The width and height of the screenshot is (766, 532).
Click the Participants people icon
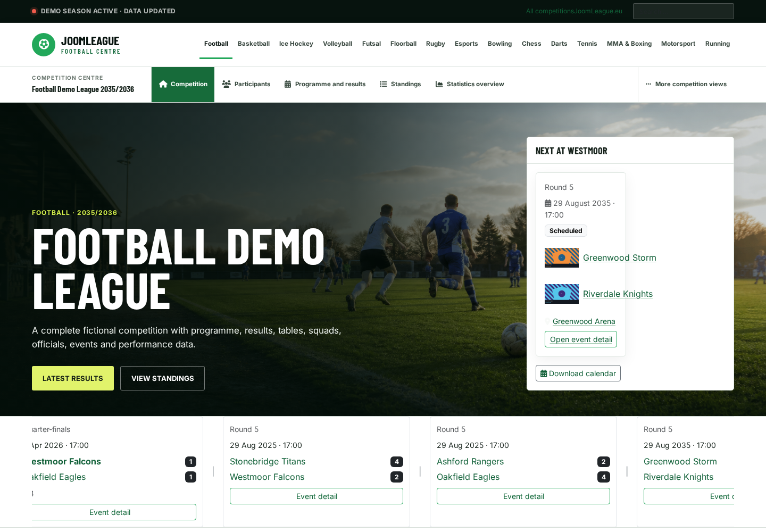click(226, 84)
